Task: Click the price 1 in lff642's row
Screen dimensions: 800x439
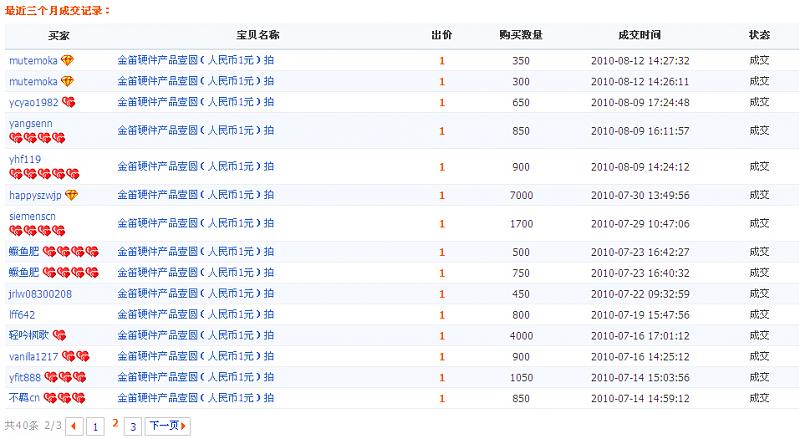Action: click(442, 315)
